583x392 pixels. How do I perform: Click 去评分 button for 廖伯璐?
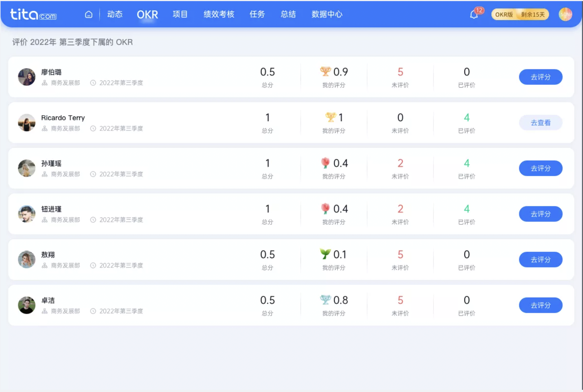click(x=540, y=77)
